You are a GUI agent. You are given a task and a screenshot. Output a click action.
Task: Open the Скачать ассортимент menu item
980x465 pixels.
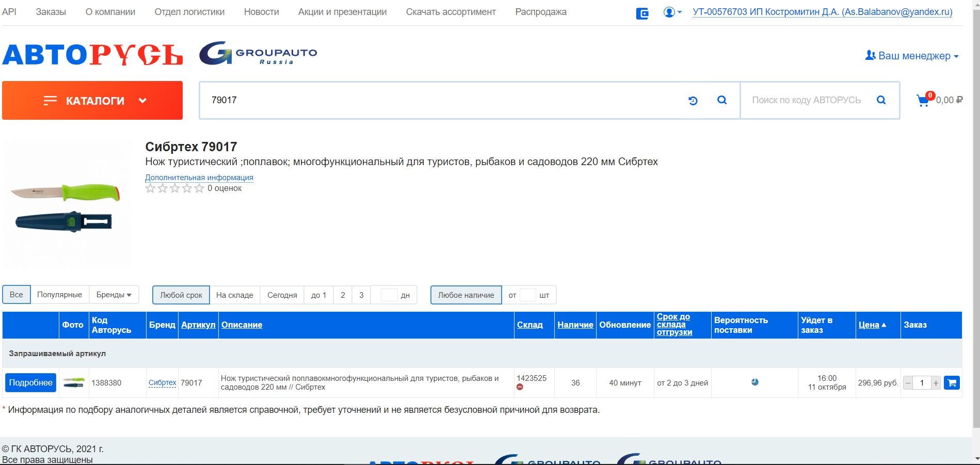pyautogui.click(x=451, y=12)
